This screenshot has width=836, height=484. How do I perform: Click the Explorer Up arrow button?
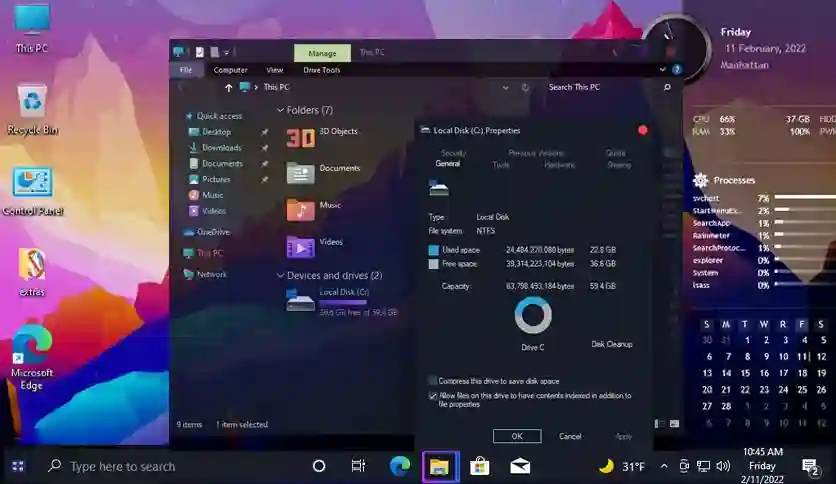(x=228, y=87)
